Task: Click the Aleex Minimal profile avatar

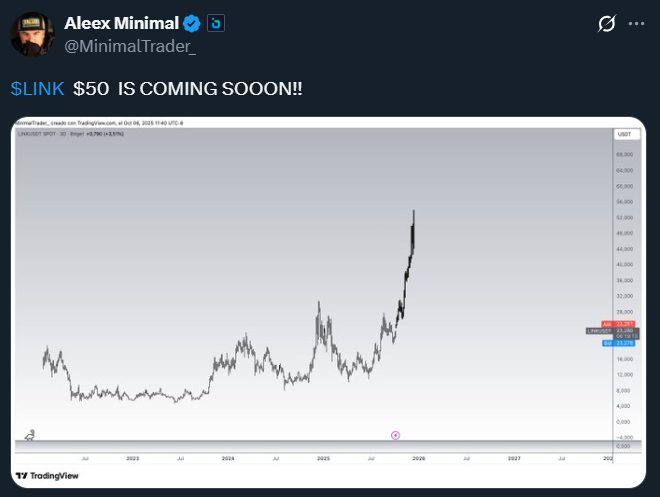Action: 32,33
